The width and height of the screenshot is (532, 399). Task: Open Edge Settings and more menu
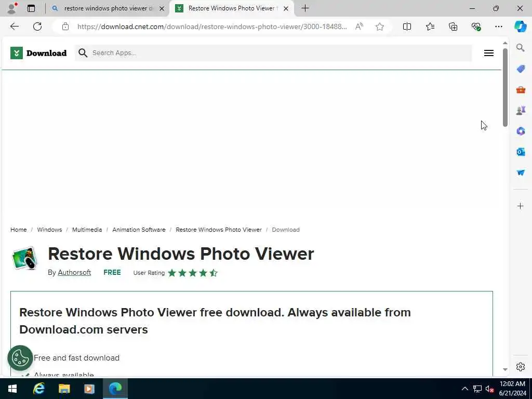point(498,26)
